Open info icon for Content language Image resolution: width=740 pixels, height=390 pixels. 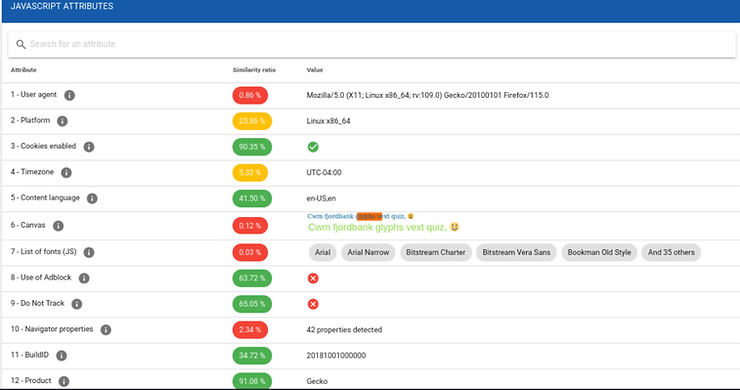(92, 199)
